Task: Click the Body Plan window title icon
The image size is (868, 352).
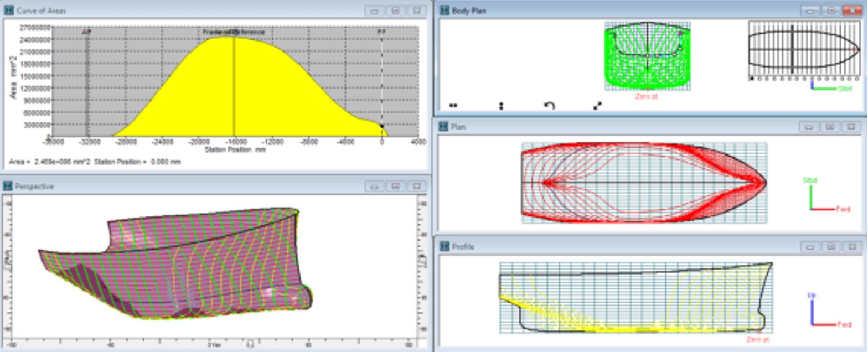Action: tap(443, 11)
